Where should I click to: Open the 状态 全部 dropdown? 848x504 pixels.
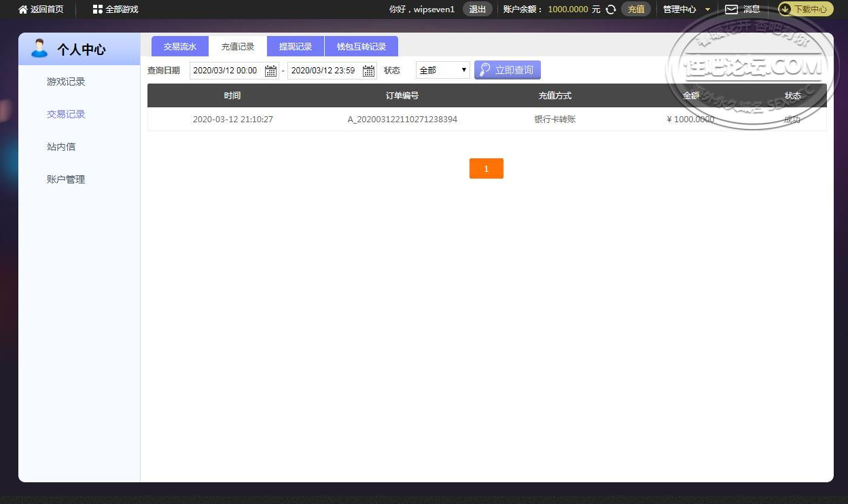click(443, 70)
